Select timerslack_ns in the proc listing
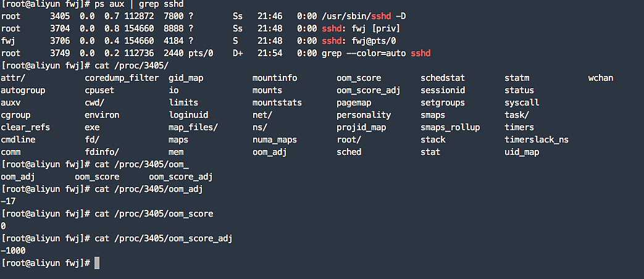Viewport: 644px width, 279px height. click(x=536, y=139)
